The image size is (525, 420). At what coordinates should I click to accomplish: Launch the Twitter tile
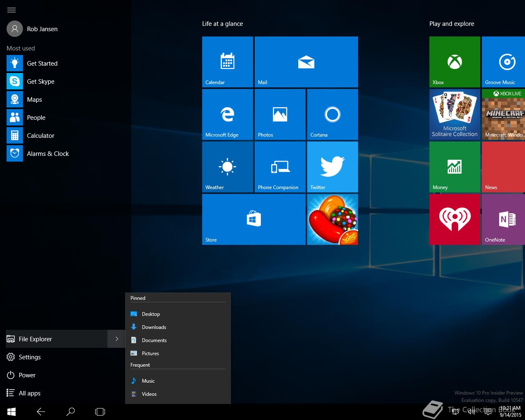(x=333, y=167)
